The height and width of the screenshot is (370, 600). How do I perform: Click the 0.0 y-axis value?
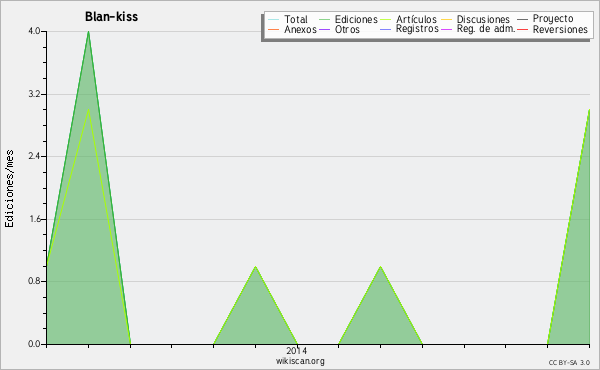(x=34, y=344)
